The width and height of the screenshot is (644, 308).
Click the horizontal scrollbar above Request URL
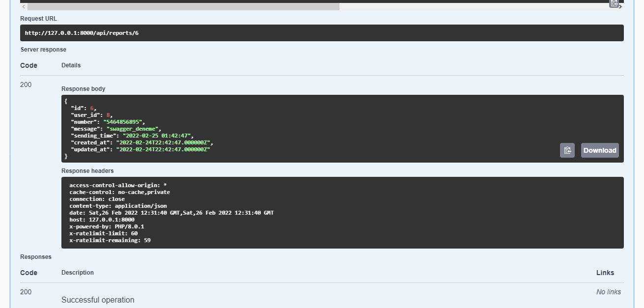coord(182,6)
